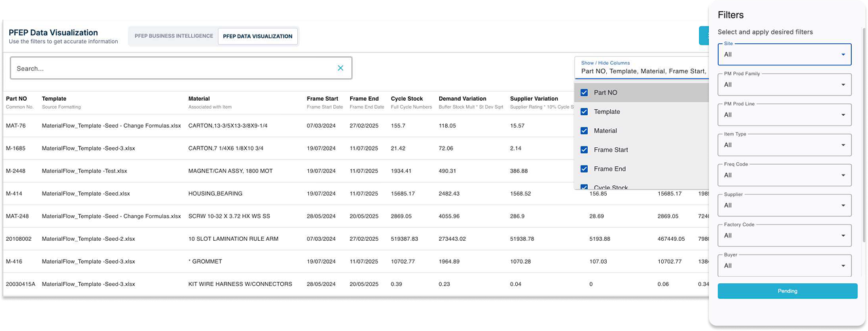Toggle the Frame End column checkbox
868x331 pixels.
(x=584, y=169)
